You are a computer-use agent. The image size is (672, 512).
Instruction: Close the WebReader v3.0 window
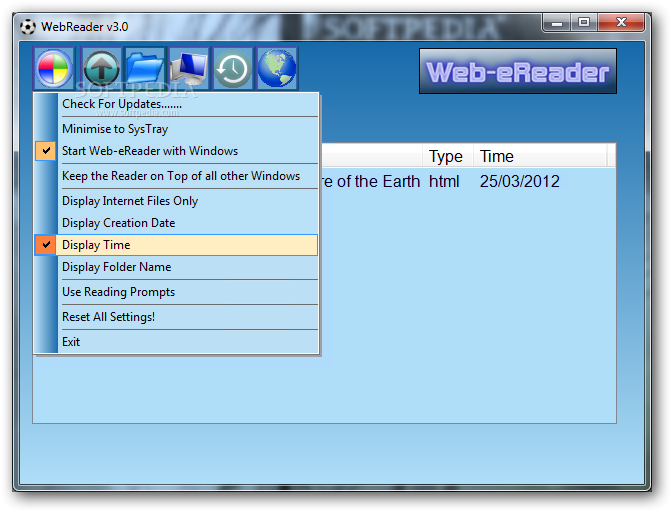(x=621, y=23)
